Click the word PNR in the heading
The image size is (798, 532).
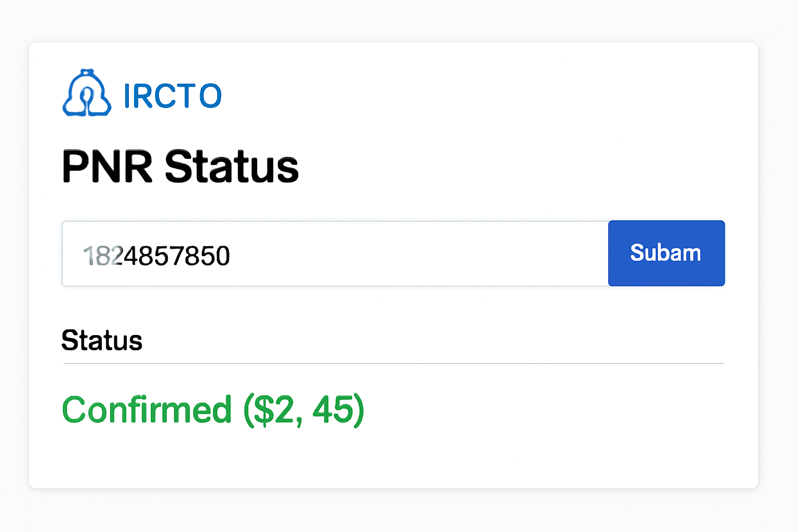tap(108, 167)
